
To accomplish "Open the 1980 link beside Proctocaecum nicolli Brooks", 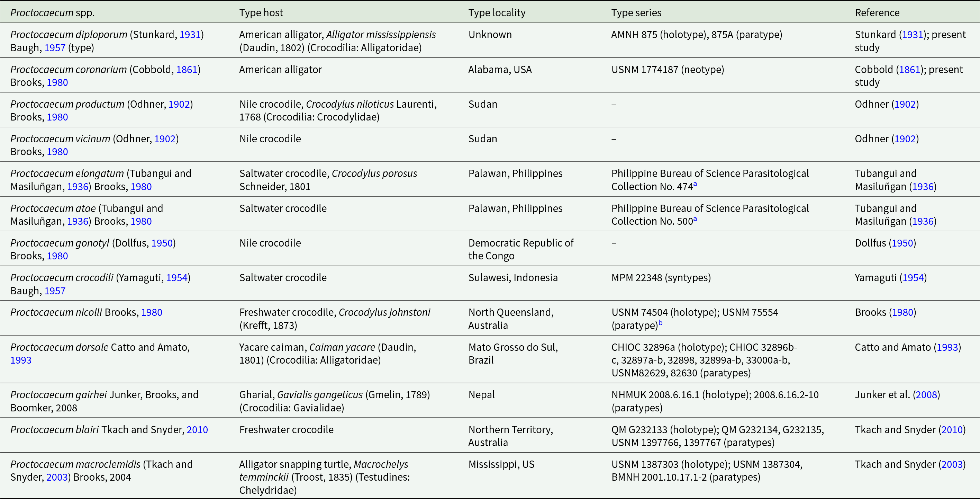I will point(152,312).
